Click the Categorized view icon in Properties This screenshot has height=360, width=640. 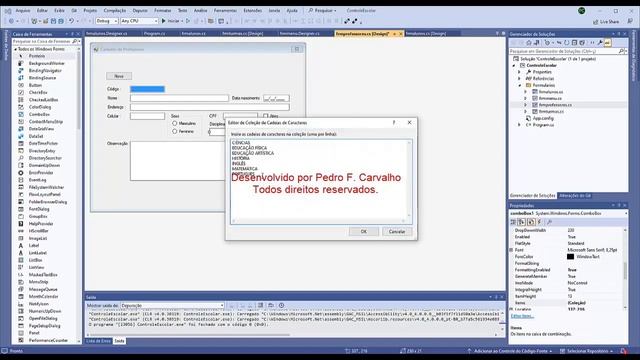click(x=513, y=222)
